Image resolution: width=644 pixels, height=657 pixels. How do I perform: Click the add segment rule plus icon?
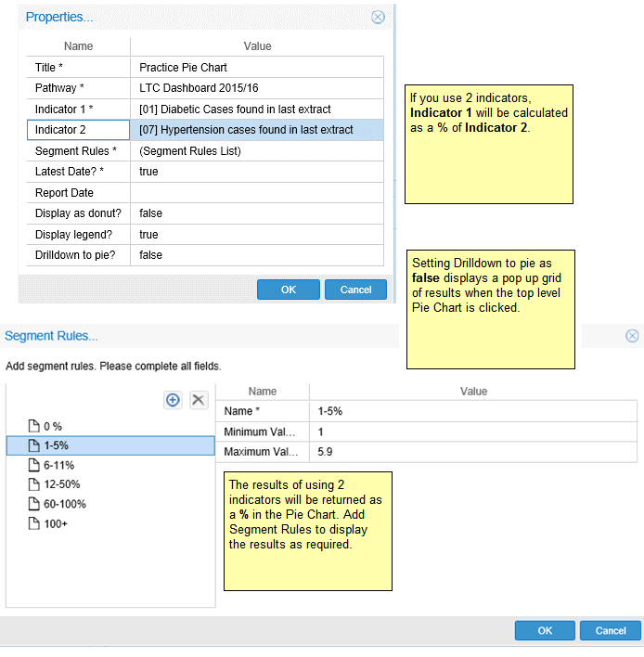(x=173, y=399)
